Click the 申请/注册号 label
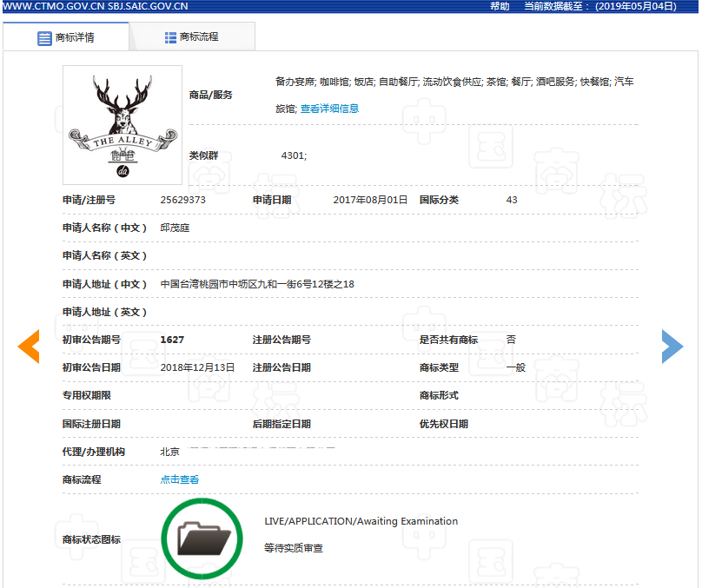The height and width of the screenshot is (588, 702). coord(89,200)
